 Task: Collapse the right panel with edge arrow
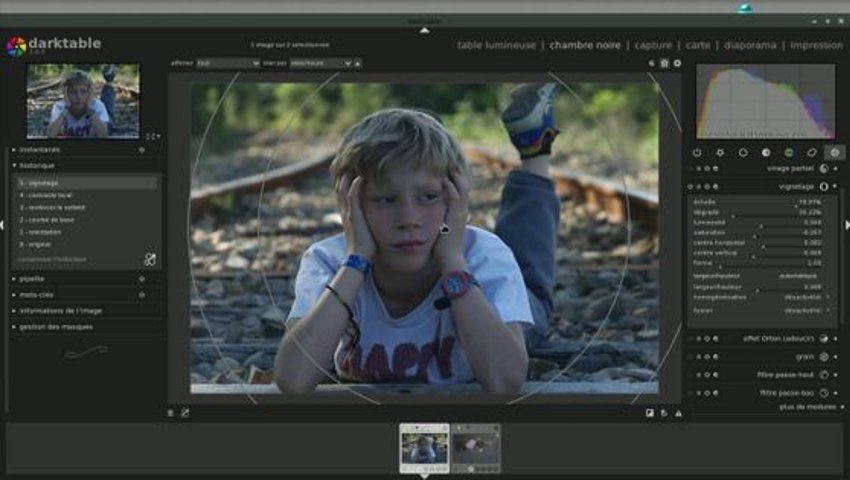click(x=847, y=225)
